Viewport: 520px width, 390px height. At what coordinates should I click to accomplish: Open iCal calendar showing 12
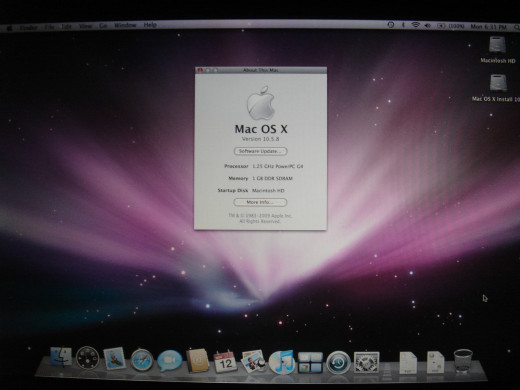pos(225,361)
